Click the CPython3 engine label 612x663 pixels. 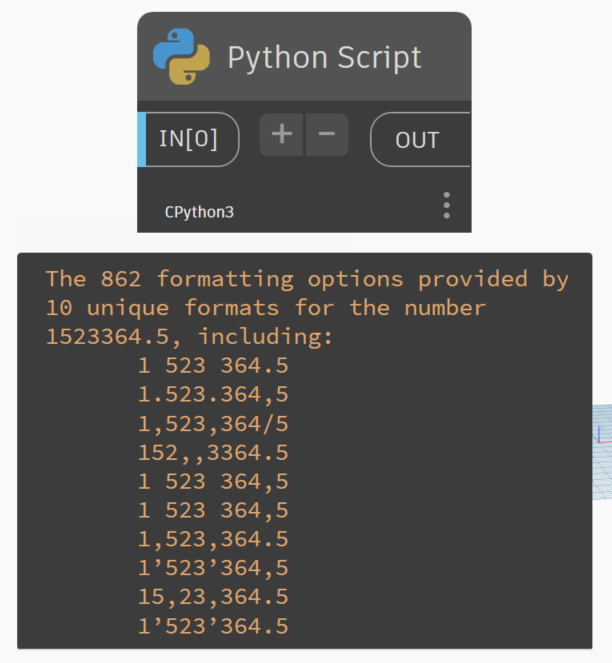pos(199,212)
